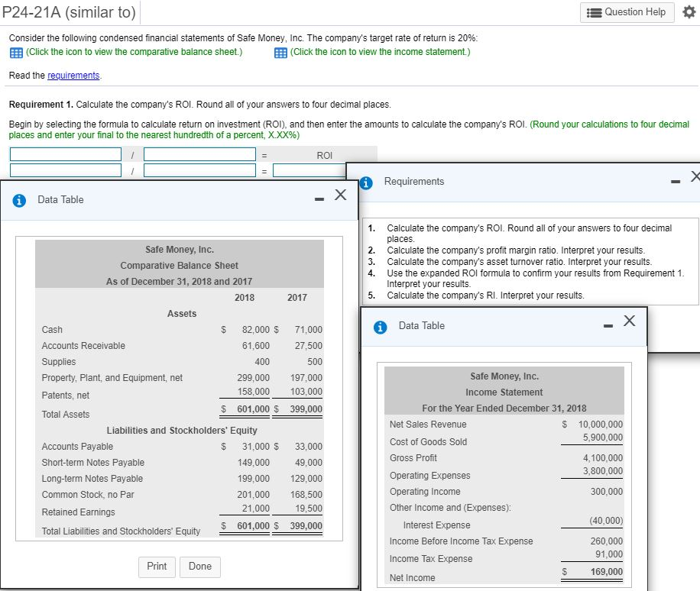The image size is (700, 591).
Task: Click requirement 3 about asset turnover ratio
Action: [519, 261]
